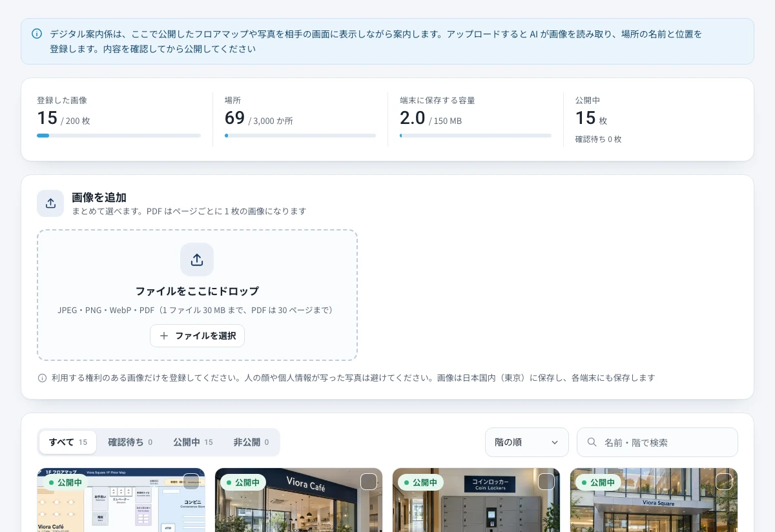Switch to the 非公開 tab
Viewport: 775px width, 532px height.
251,442
